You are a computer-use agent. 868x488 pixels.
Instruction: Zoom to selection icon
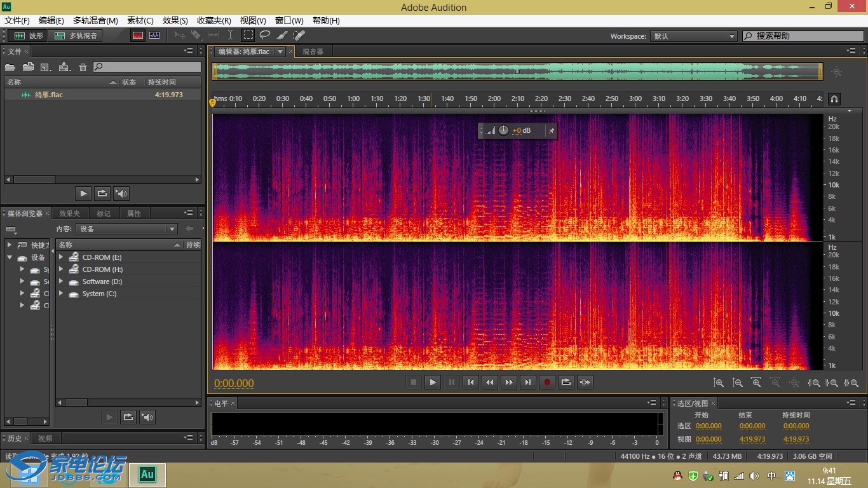tap(850, 383)
